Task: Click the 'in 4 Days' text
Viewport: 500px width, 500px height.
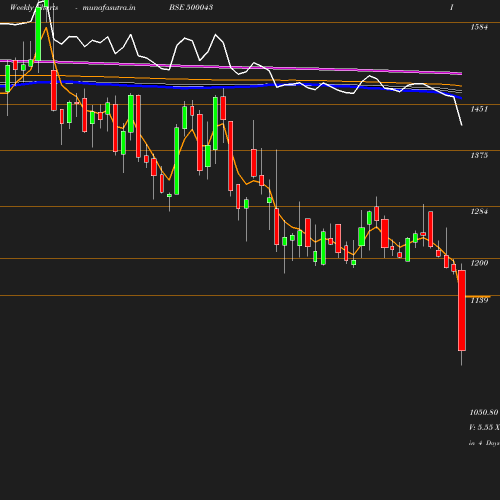Action: click(x=484, y=443)
